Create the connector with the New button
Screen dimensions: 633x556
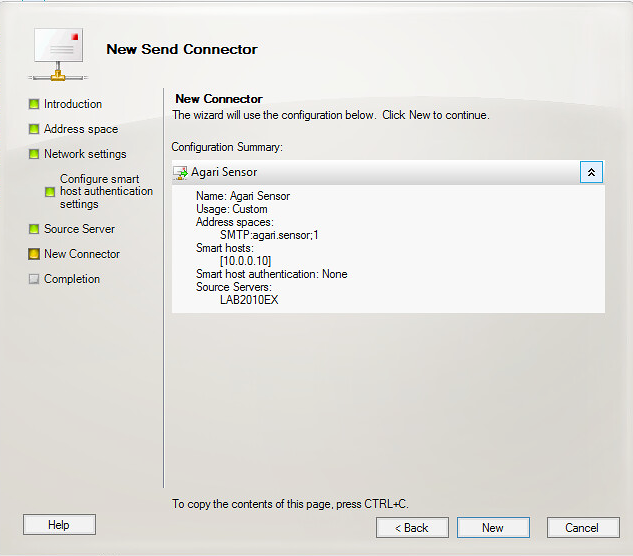493,528
